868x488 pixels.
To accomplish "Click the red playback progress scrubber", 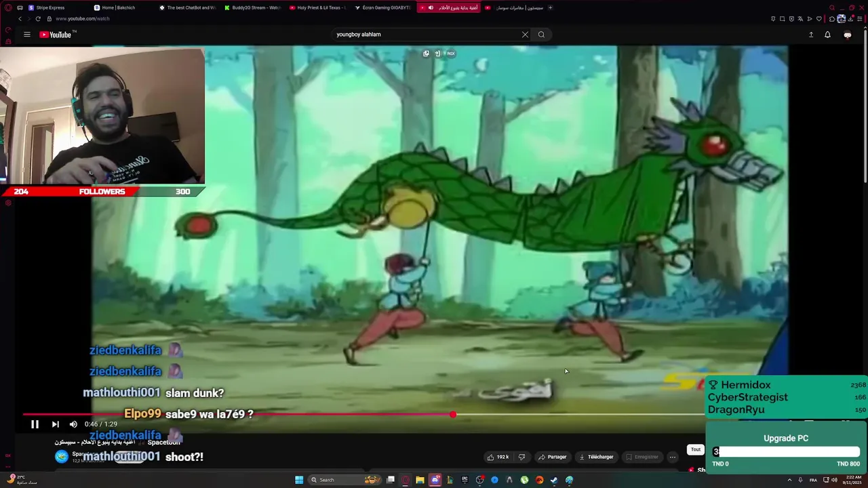I will click(x=453, y=414).
